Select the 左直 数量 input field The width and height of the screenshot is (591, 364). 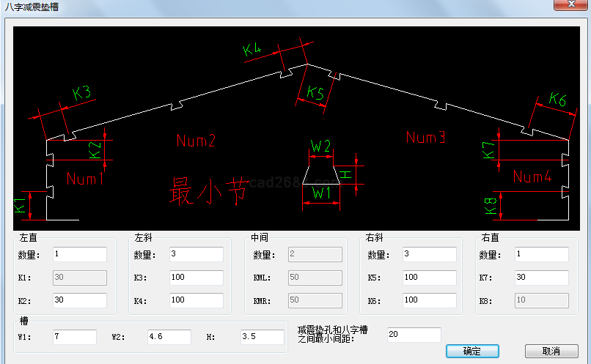pyautogui.click(x=79, y=254)
